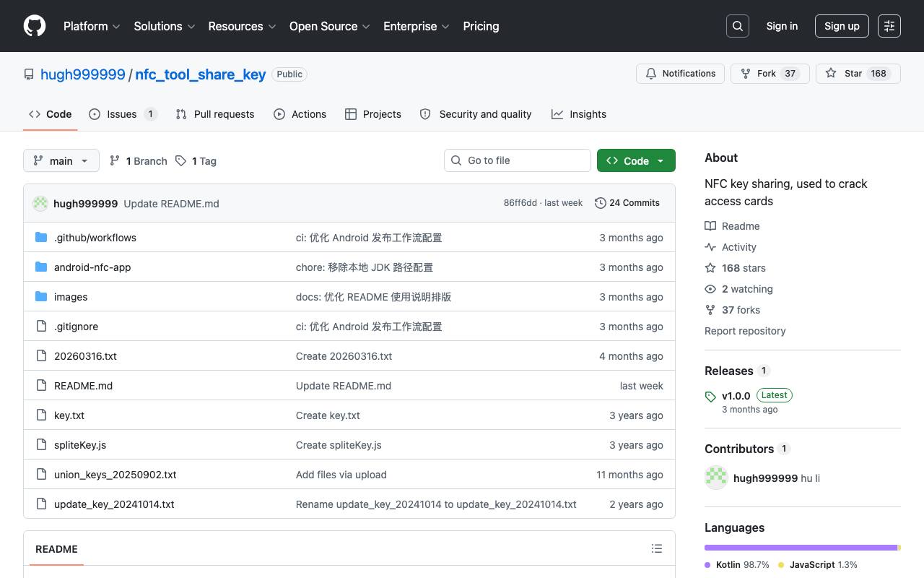
Task: View the 37 forks link
Action: pyautogui.click(x=732, y=310)
